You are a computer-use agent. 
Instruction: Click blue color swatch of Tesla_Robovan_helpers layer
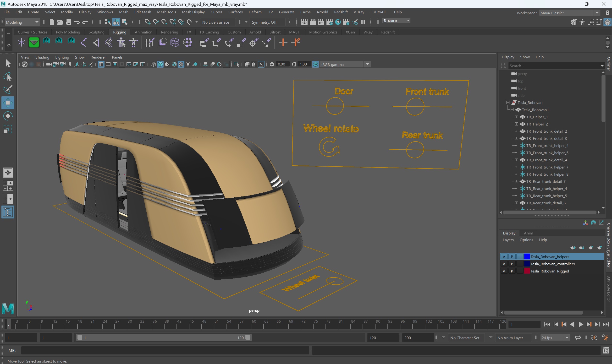coord(527,257)
